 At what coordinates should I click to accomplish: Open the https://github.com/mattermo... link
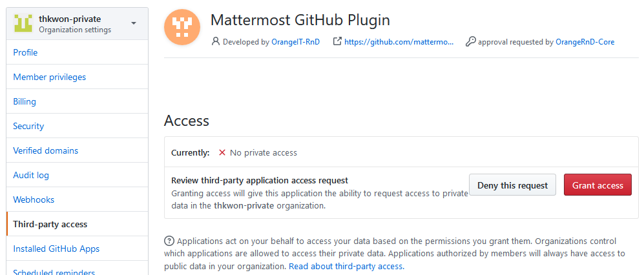pyautogui.click(x=399, y=41)
